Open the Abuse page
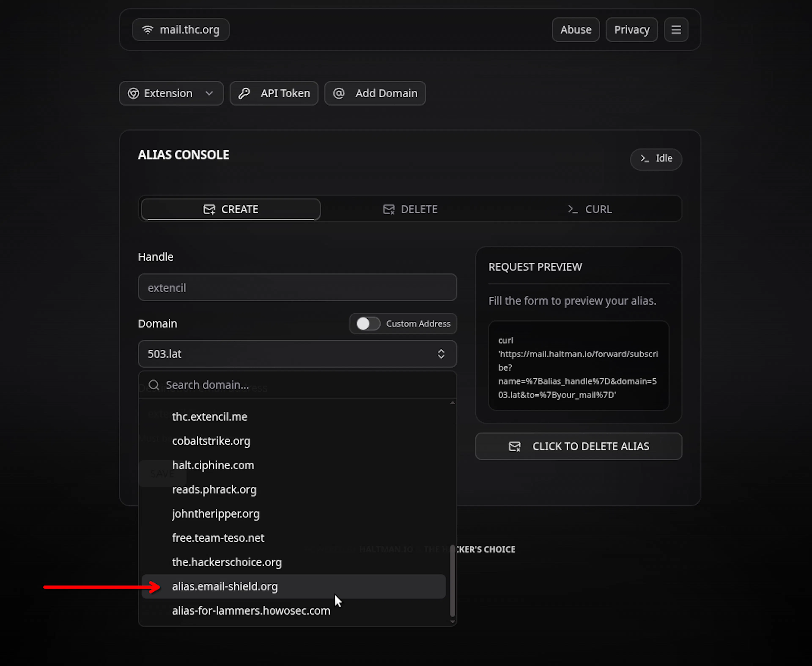 [575, 30]
